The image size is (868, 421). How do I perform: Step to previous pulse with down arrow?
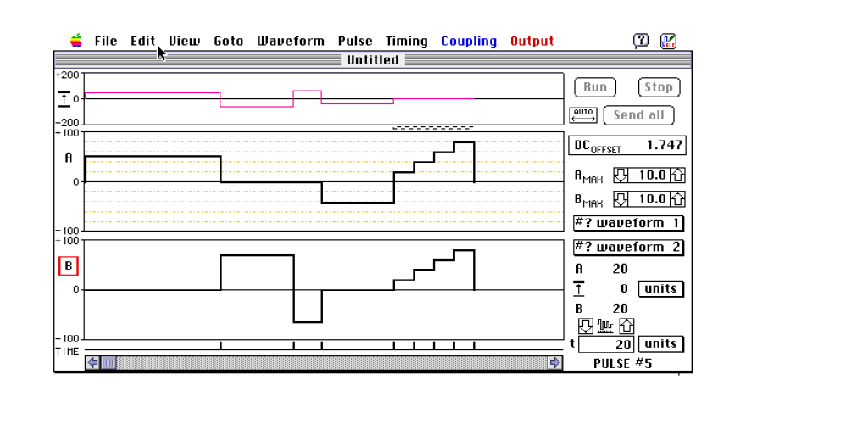(x=585, y=326)
